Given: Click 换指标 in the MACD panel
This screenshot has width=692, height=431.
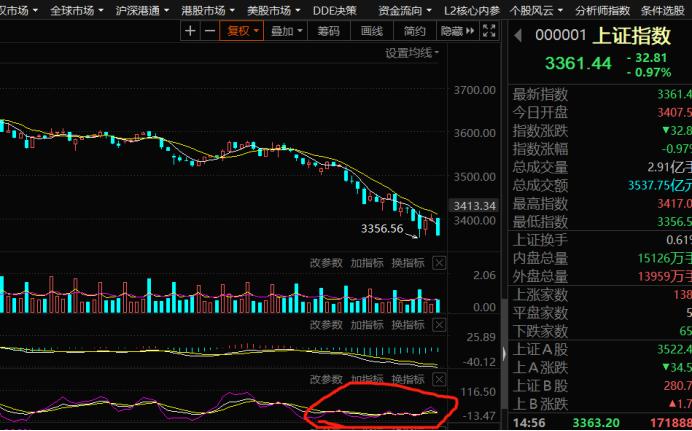Looking at the screenshot, I should coord(407,324).
